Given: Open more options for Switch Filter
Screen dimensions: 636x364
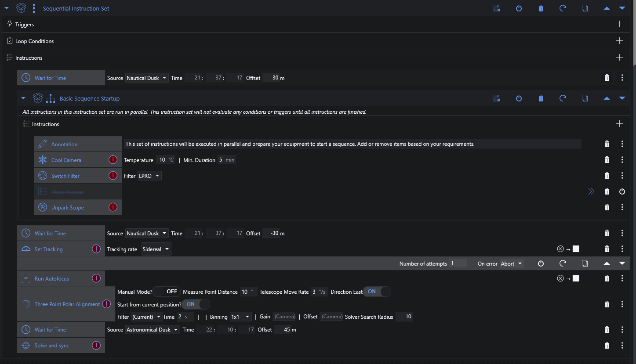Looking at the screenshot, I should [622, 176].
